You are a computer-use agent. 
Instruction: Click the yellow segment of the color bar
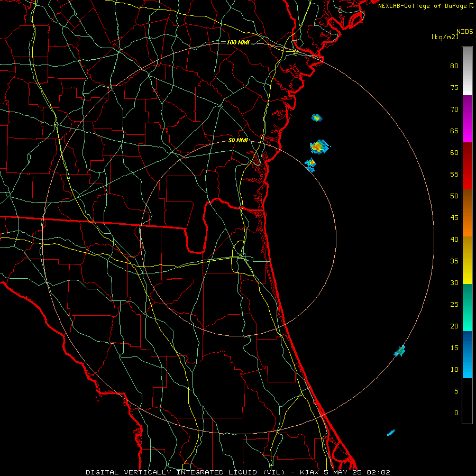pyautogui.click(x=467, y=260)
